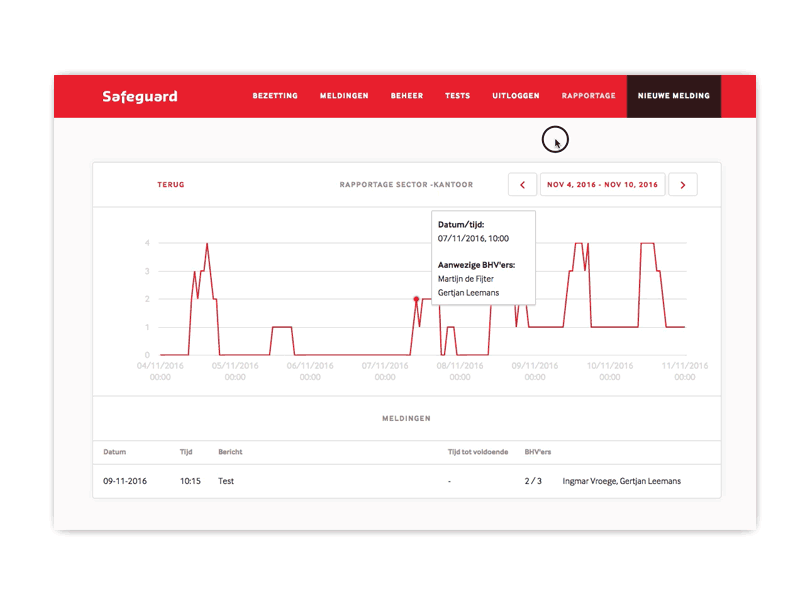Select Martijn de Fijter in the tooltip

click(465, 278)
